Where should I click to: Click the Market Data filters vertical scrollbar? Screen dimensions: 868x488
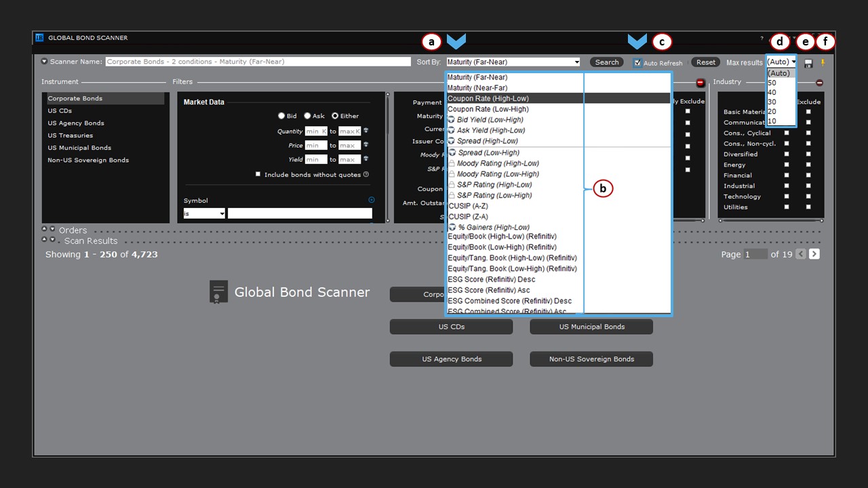coord(388,156)
